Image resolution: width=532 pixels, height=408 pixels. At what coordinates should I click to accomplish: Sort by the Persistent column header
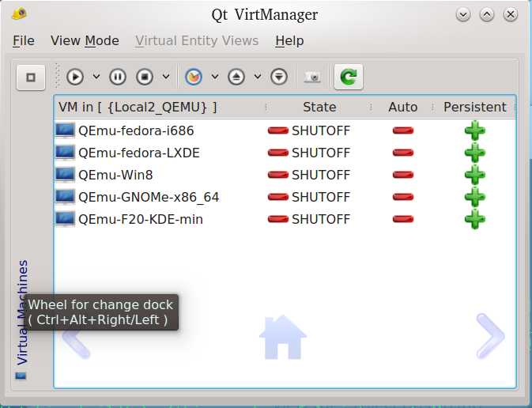coord(474,108)
